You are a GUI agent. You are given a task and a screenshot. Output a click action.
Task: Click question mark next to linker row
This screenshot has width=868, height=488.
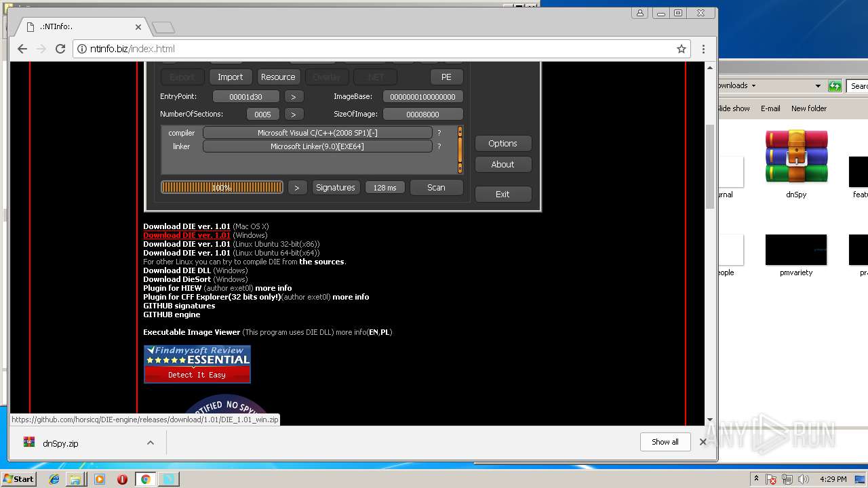[439, 146]
